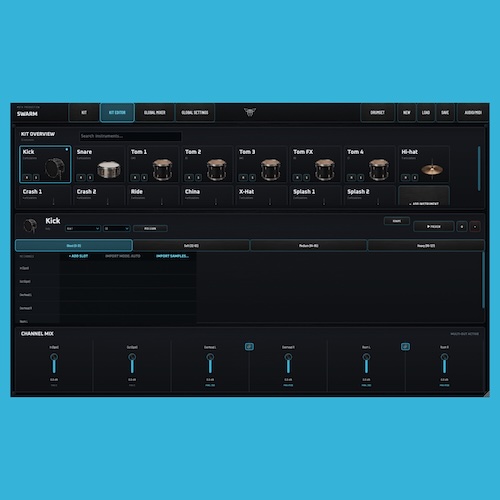
Task: Click Import Samples link
Action: point(172,256)
